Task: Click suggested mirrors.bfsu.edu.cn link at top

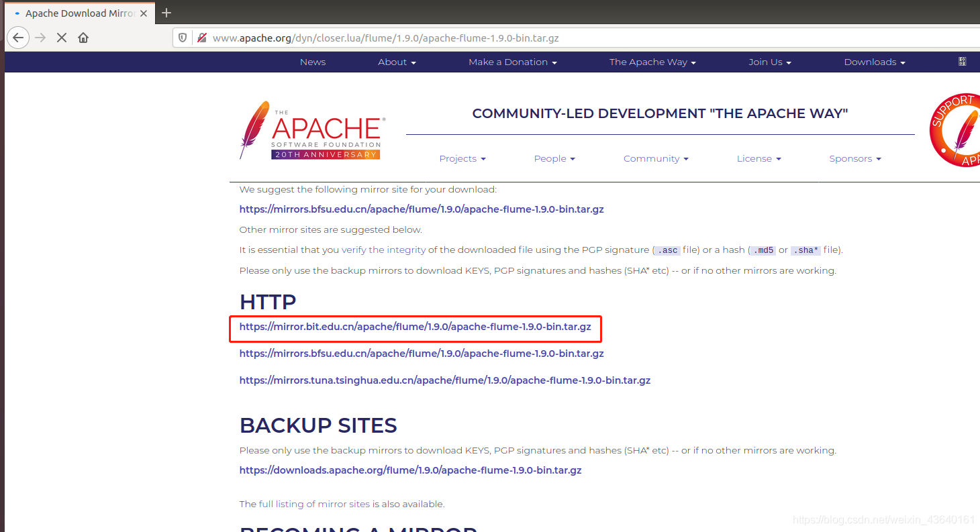Action: (422, 209)
